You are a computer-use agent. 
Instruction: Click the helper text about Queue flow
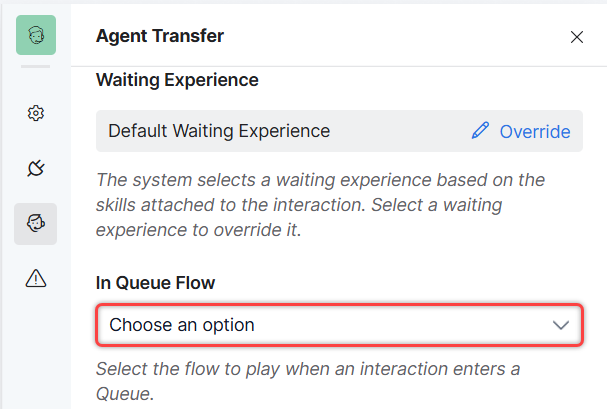point(308,381)
